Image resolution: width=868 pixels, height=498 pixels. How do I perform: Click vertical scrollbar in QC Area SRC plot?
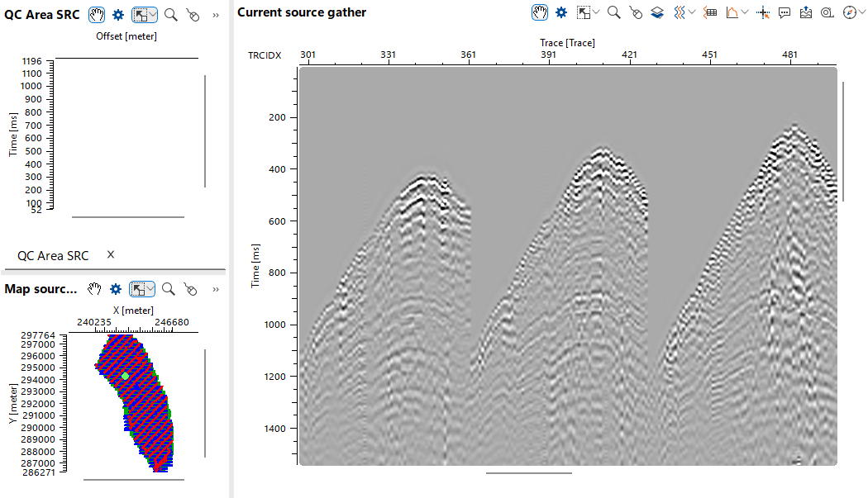click(205, 131)
